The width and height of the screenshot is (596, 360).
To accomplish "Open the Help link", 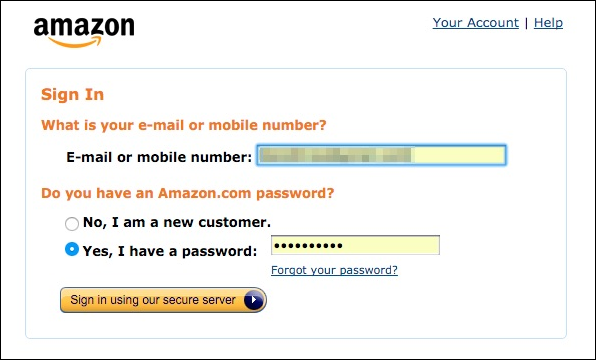I will pyautogui.click(x=548, y=23).
